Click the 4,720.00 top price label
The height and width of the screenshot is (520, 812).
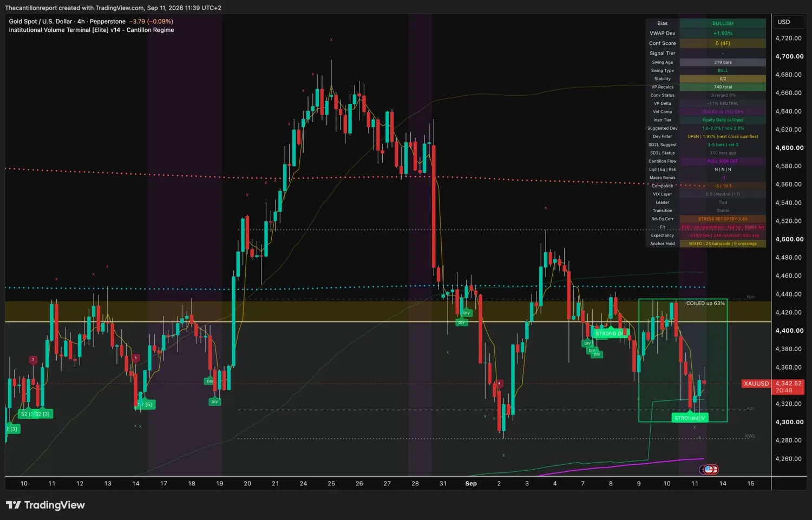coord(789,38)
